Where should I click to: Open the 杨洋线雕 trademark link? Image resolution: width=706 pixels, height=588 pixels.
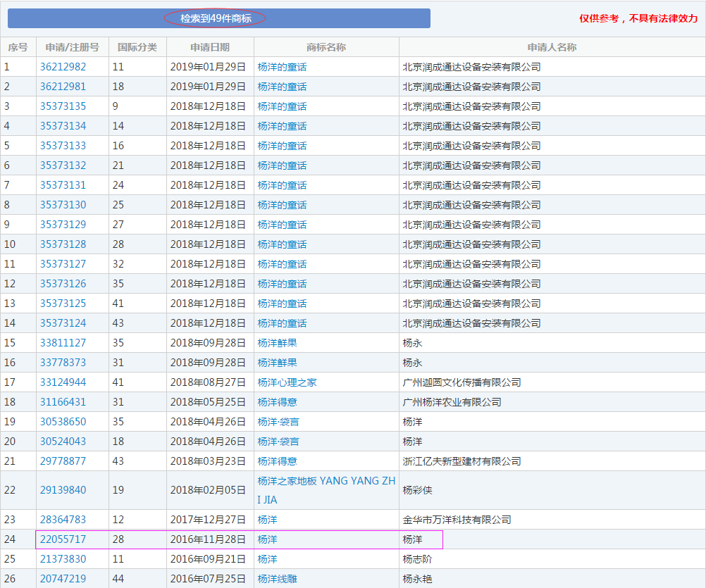pos(277,578)
